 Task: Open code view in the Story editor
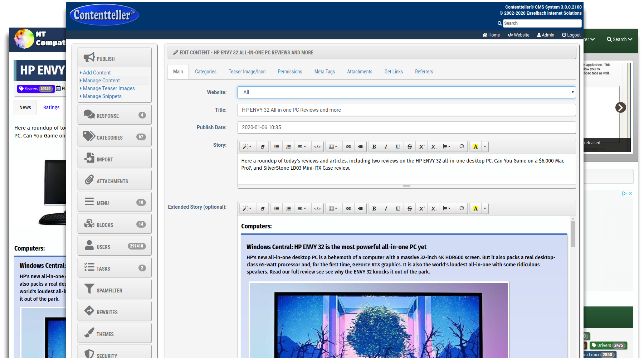317,146
